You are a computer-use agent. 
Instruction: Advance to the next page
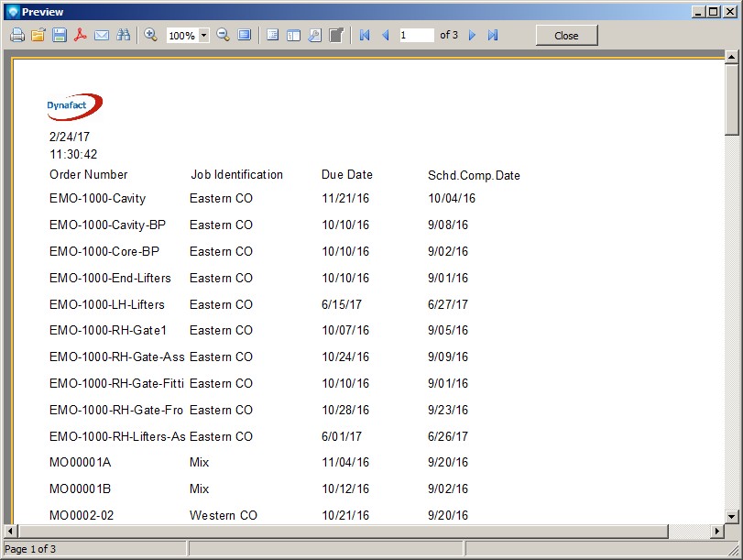pyautogui.click(x=473, y=35)
